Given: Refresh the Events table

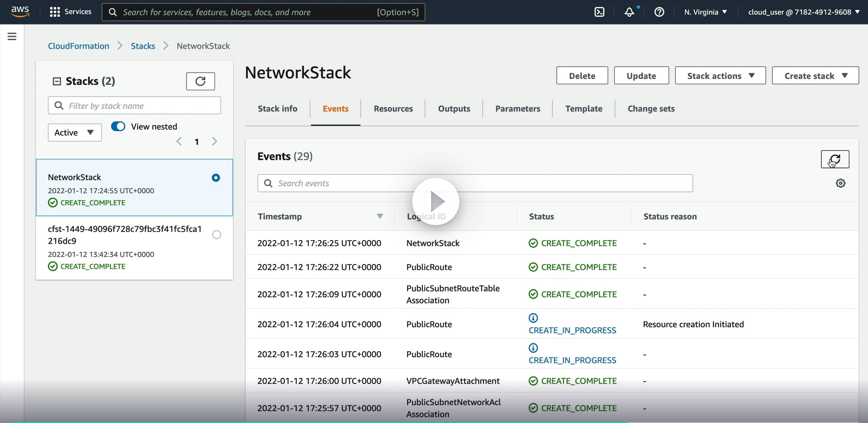Looking at the screenshot, I should click(x=834, y=159).
